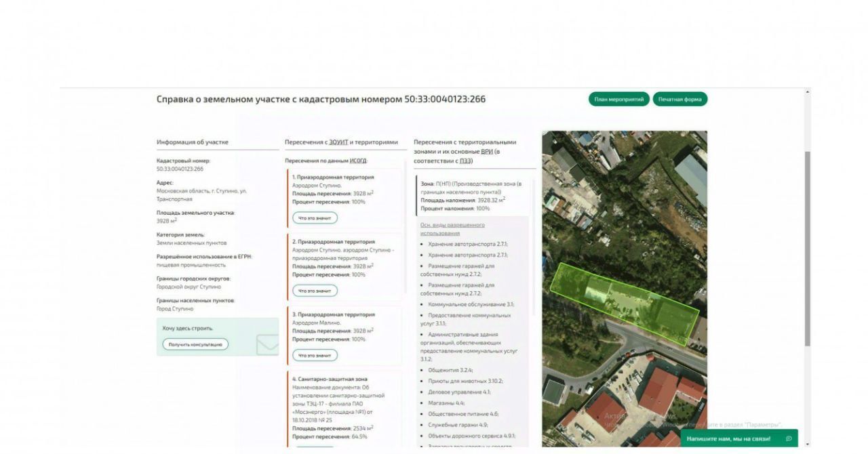Click the 'ЗОУИТ' abbreviation link
Screen dimensions: 868x454
tap(338, 142)
